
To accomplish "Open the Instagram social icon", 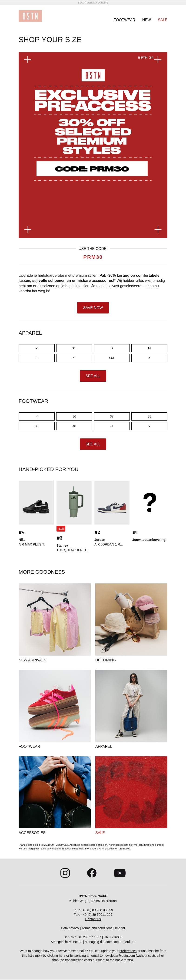I will (65, 873).
